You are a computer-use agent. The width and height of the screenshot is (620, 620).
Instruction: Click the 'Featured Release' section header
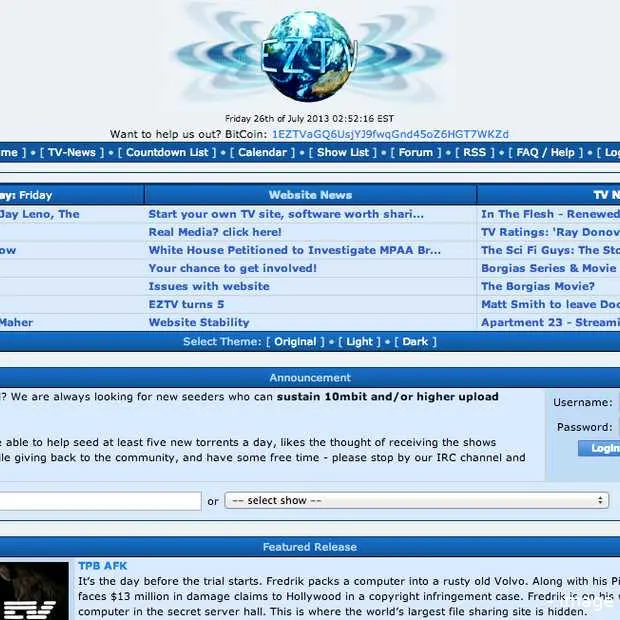point(310,547)
